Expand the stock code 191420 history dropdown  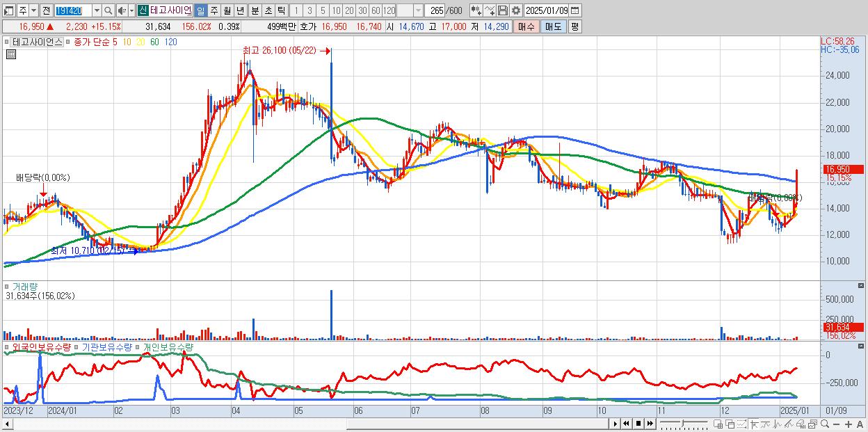(x=97, y=10)
